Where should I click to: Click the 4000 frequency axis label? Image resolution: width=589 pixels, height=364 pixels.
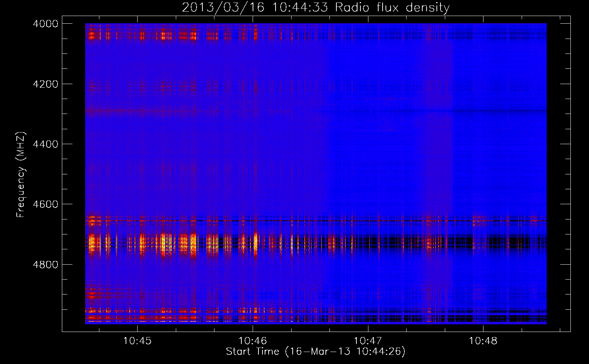coord(46,24)
